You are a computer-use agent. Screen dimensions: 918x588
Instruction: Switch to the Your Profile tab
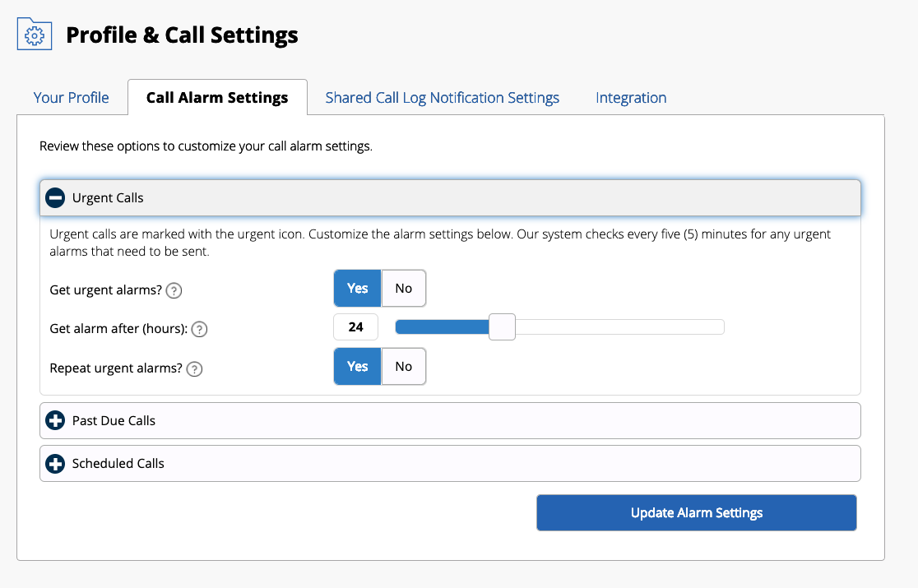point(72,98)
